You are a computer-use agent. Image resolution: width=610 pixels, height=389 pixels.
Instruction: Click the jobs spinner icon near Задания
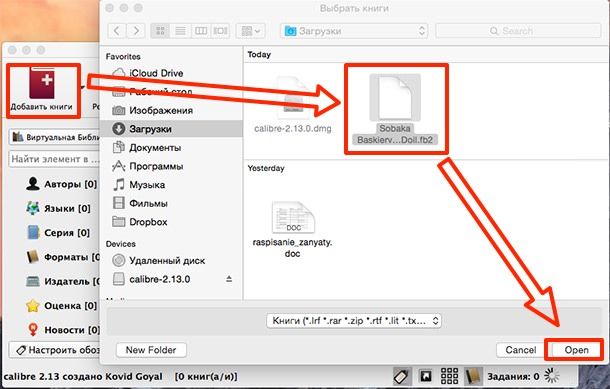point(552,376)
